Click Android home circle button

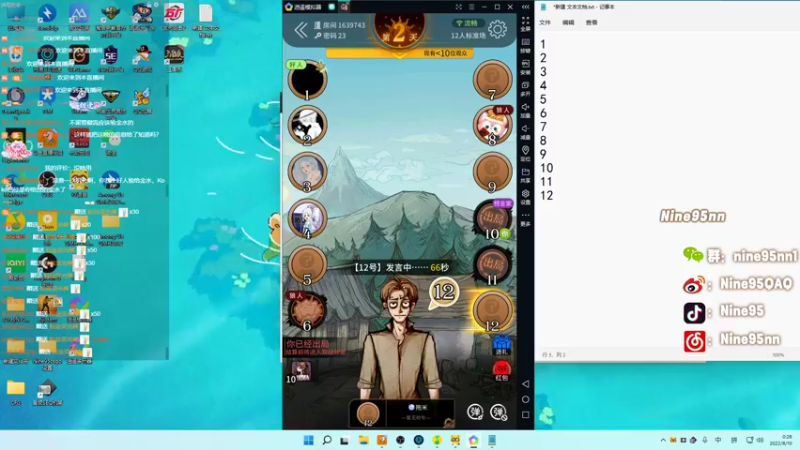[526, 399]
